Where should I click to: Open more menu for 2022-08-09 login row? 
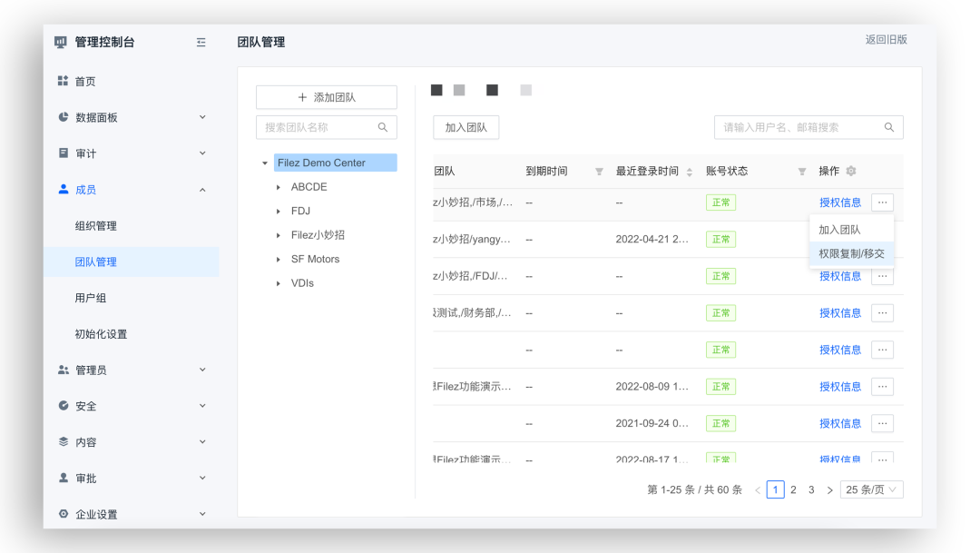click(882, 387)
